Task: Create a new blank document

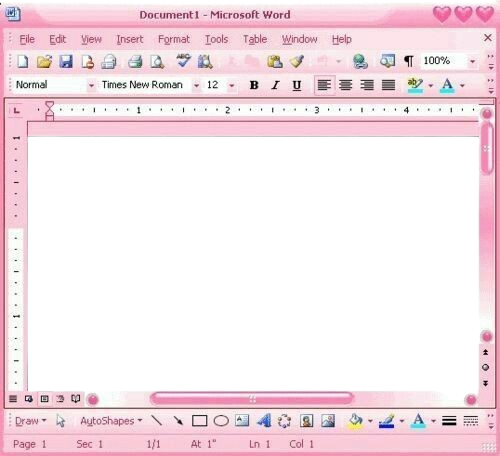Action: pos(23,61)
